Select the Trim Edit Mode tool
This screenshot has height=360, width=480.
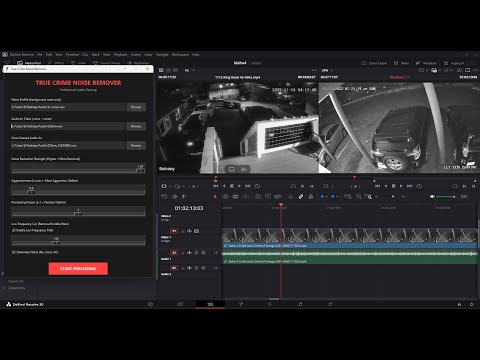tap(225, 197)
